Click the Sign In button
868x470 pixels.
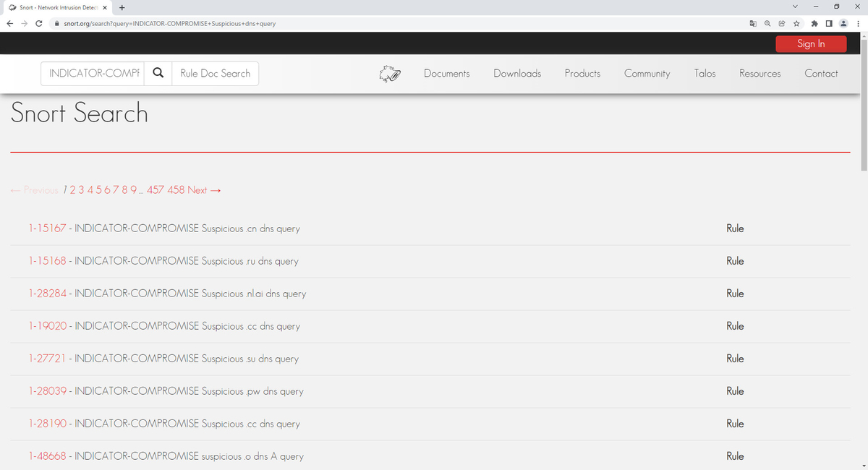811,43
